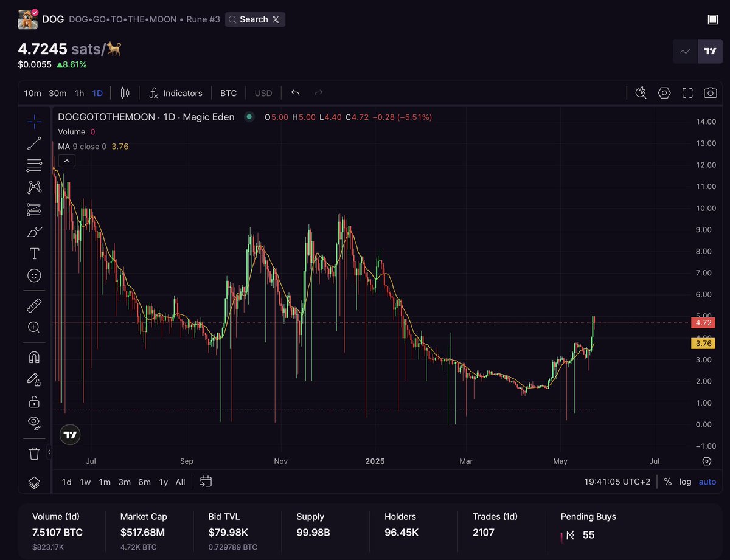The image size is (730, 560).
Task: Toggle log scale mode
Action: (686, 482)
